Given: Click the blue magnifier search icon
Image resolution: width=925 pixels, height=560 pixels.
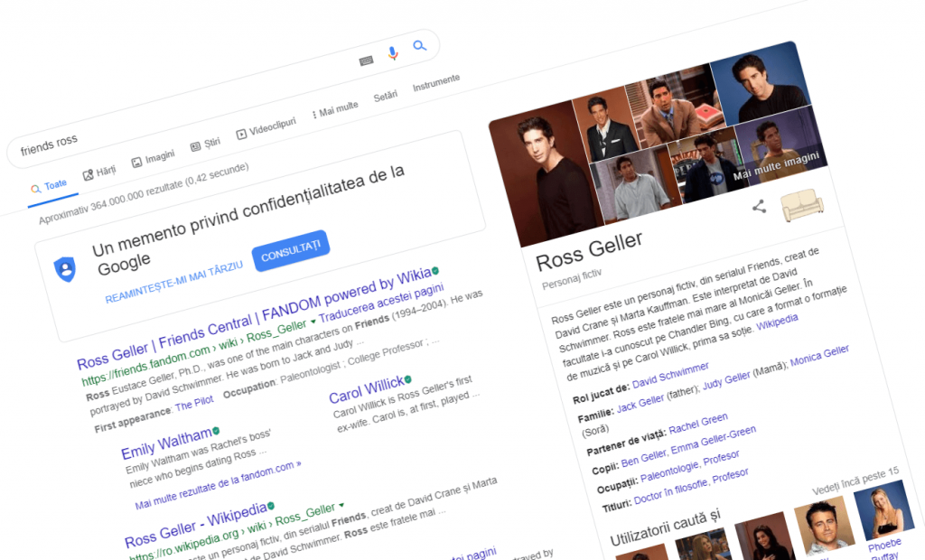Looking at the screenshot, I should tap(419, 45).
